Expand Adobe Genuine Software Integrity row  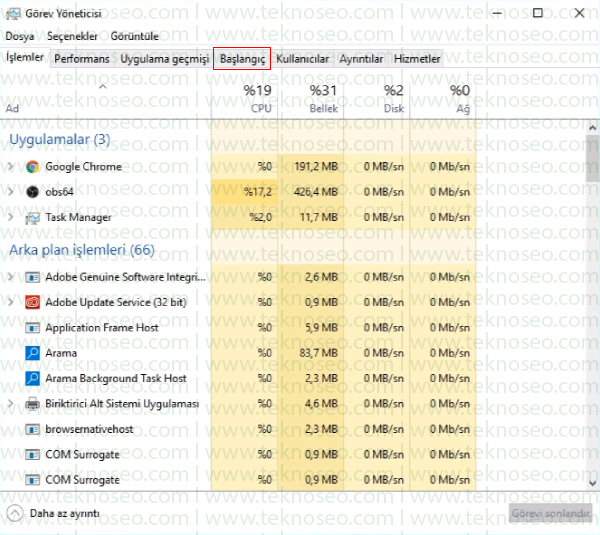pyautogui.click(x=11, y=277)
